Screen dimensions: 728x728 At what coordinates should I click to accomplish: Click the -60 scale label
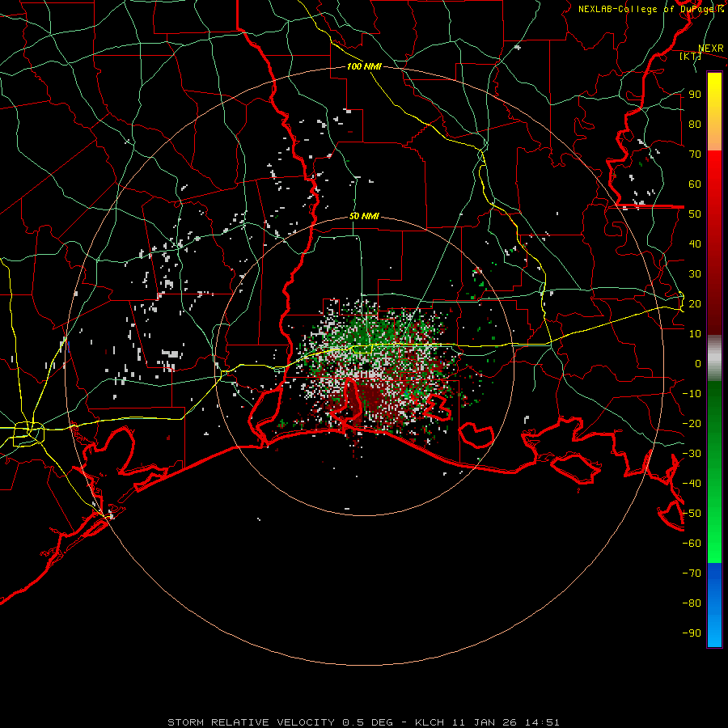point(692,544)
